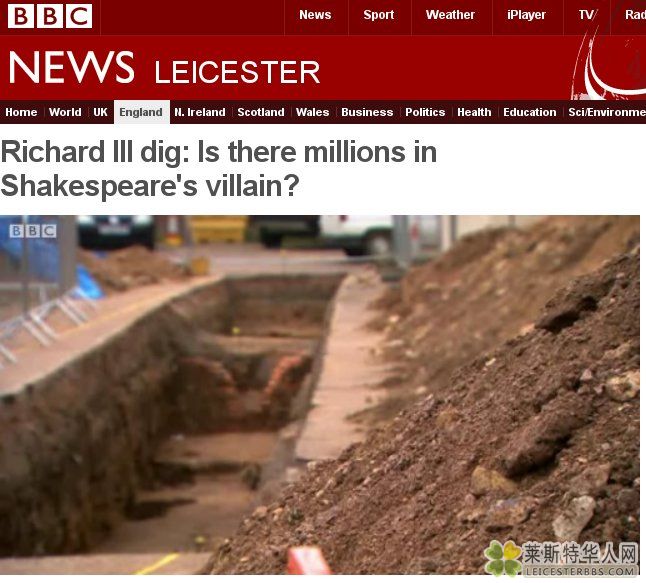This screenshot has width=646, height=583.
Task: Open the News link in the top bar
Action: tap(315, 15)
